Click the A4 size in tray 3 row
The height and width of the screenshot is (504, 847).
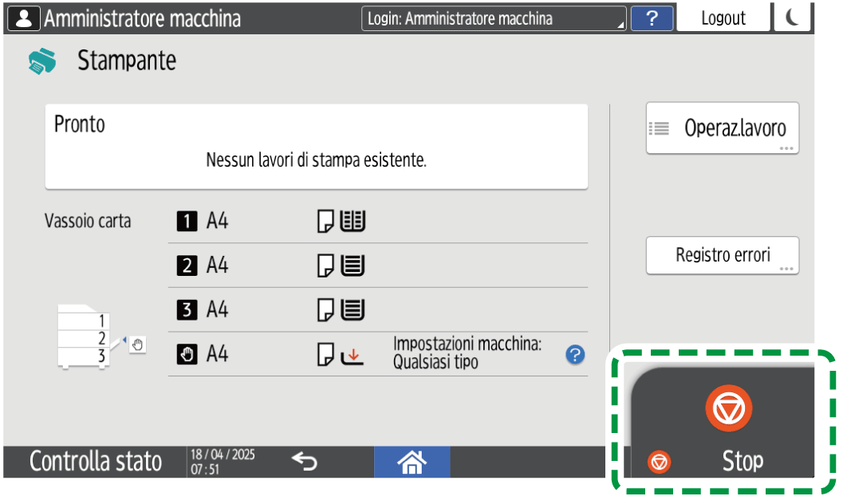click(x=217, y=309)
